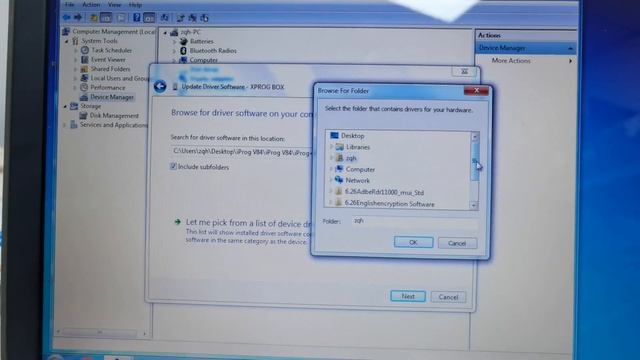The image size is (640, 360).
Task: Click the Computer icon in Browse For Folder
Action: 339,169
